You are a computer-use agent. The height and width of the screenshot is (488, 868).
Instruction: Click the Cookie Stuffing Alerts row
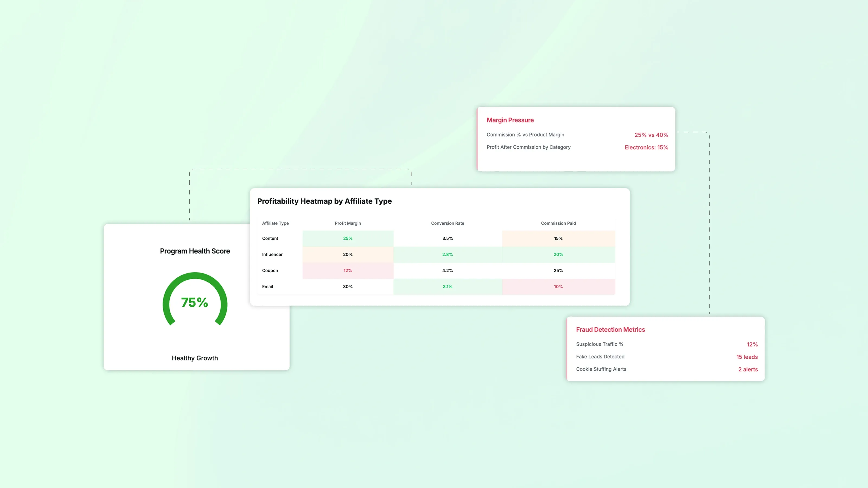[601, 369]
